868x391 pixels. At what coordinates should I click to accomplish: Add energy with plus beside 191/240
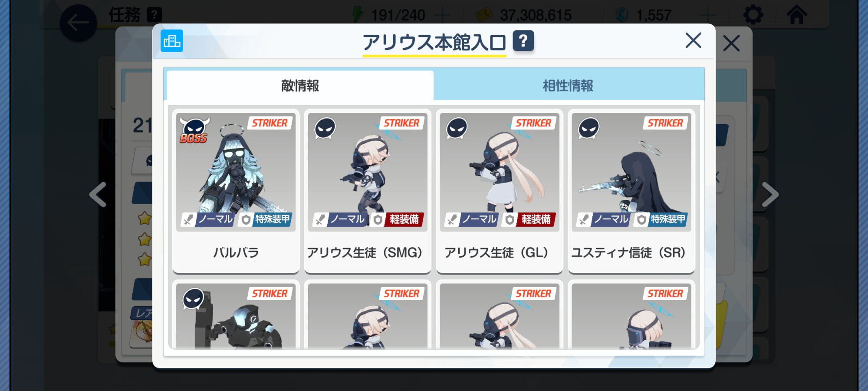[442, 15]
